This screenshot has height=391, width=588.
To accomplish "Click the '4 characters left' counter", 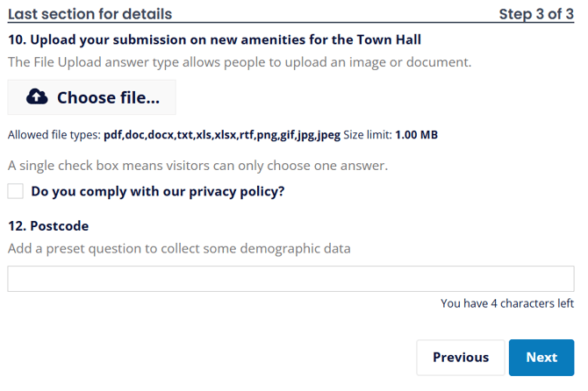I will 507,303.
